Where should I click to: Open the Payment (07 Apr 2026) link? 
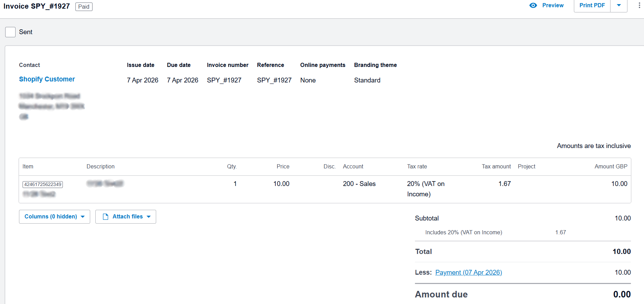[x=468, y=273]
